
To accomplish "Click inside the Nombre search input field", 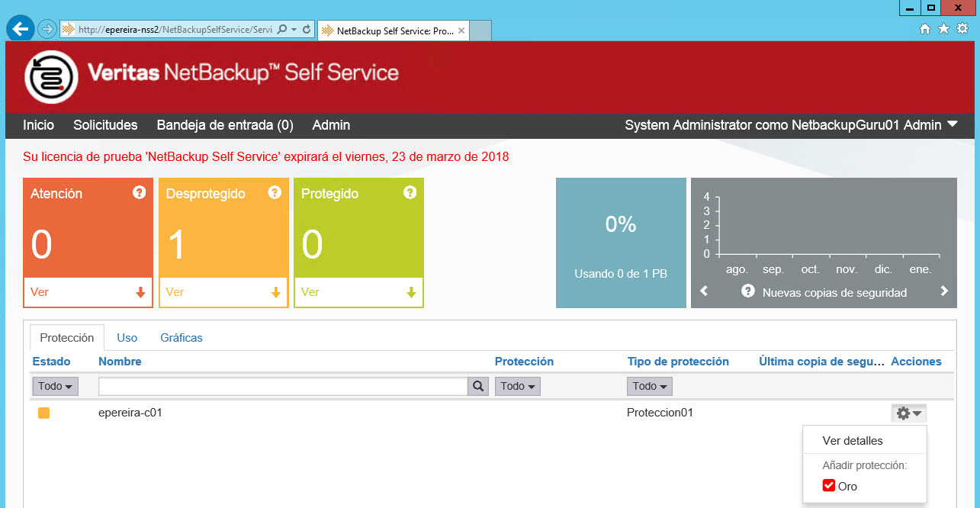I will coord(283,386).
